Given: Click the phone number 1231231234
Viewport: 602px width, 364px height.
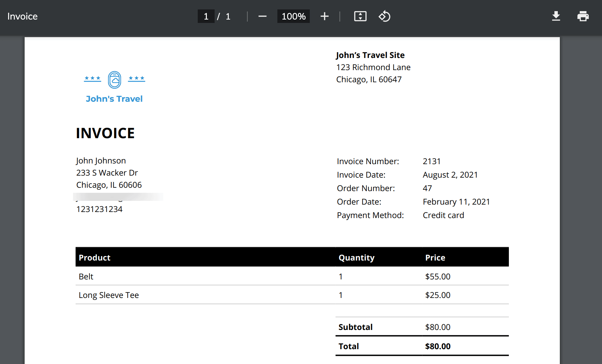Looking at the screenshot, I should tap(100, 209).
